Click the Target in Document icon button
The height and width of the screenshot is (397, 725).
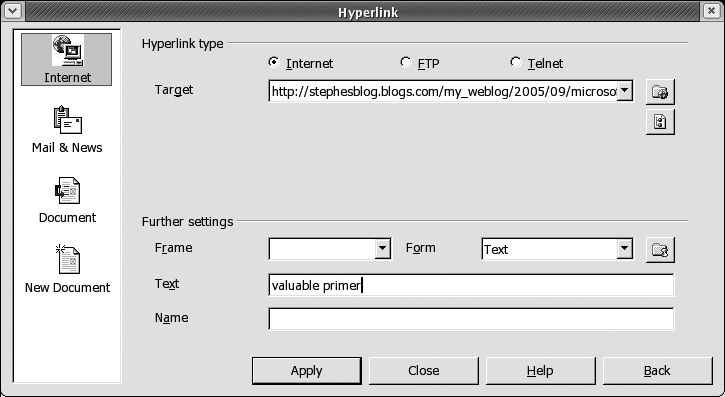(660, 122)
